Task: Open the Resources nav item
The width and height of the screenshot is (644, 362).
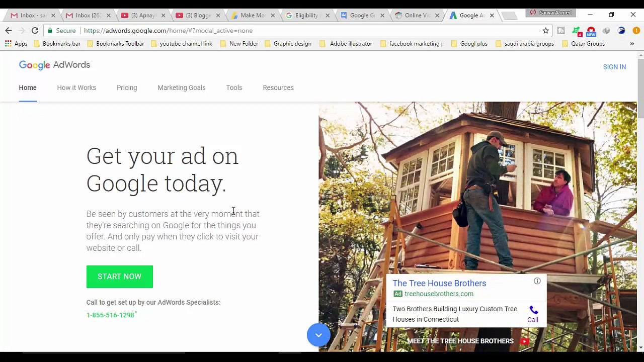Action: click(x=278, y=87)
